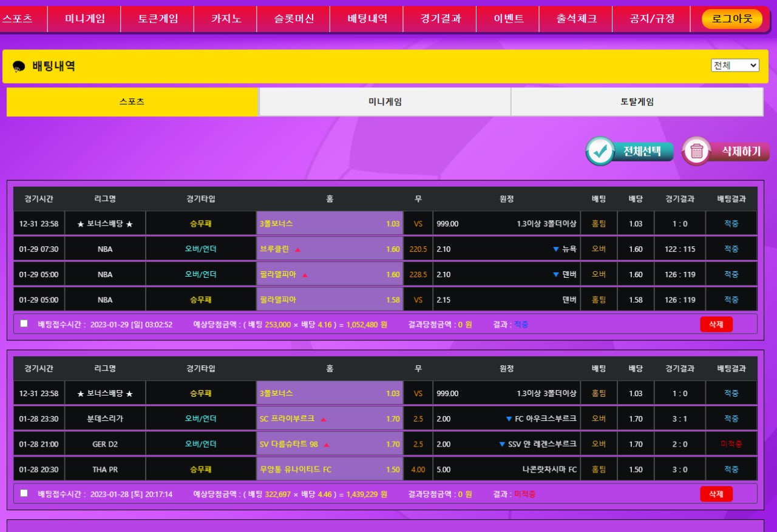This screenshot has height=532, width=777.
Task: Open 경기결과 in the top menu
Action: 440,19
